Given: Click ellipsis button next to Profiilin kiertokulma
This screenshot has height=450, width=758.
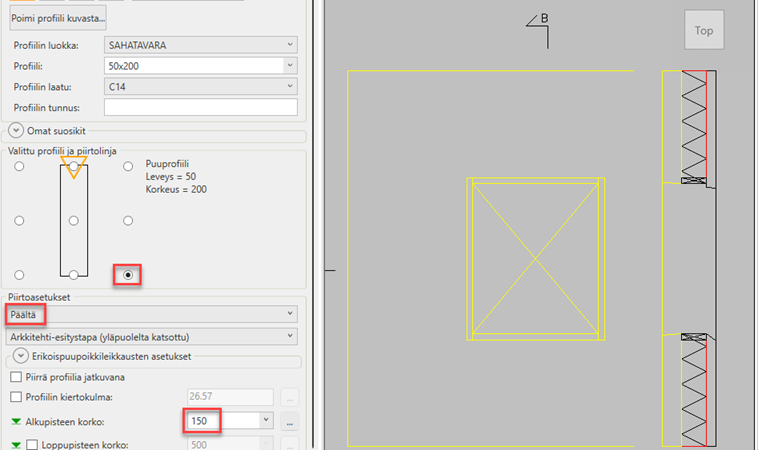Looking at the screenshot, I should click(x=289, y=398).
